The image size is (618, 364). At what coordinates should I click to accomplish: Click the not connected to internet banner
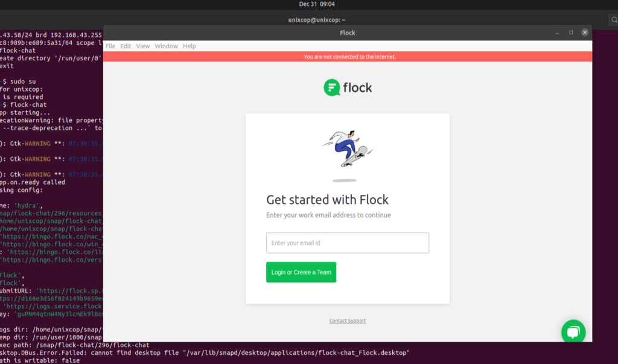pyautogui.click(x=347, y=57)
